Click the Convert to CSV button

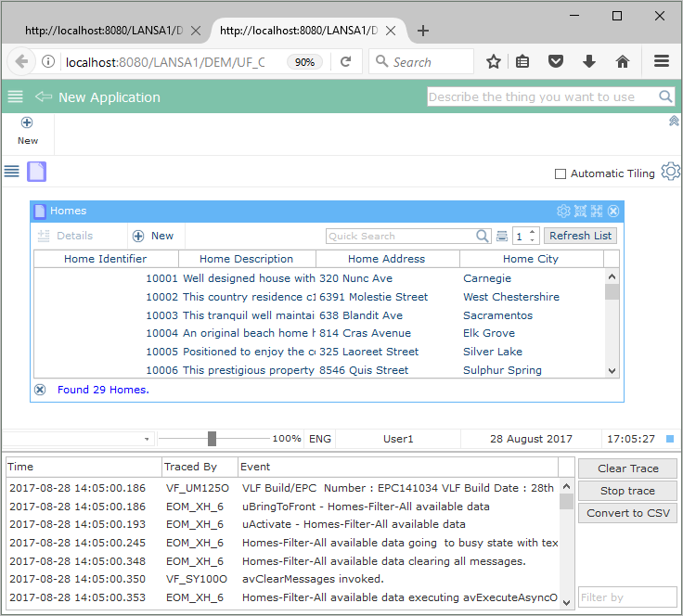click(627, 513)
